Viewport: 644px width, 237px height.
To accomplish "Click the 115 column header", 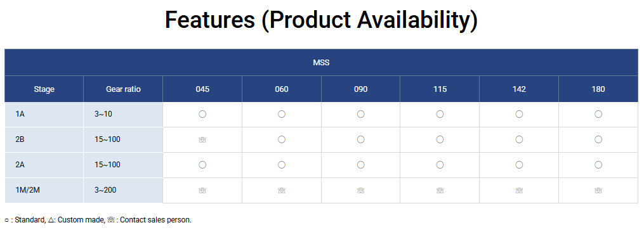I will coord(440,89).
